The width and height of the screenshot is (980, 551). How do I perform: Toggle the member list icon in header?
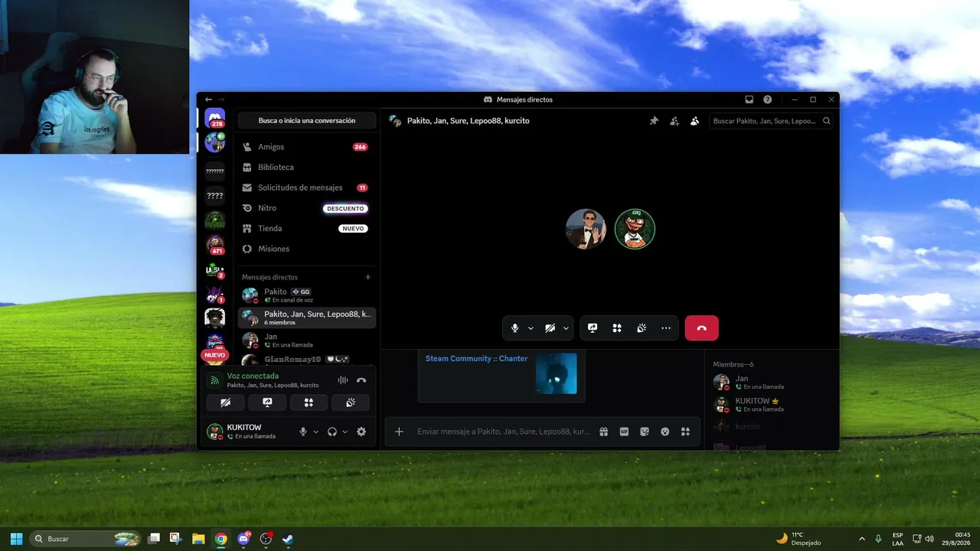[x=694, y=121]
